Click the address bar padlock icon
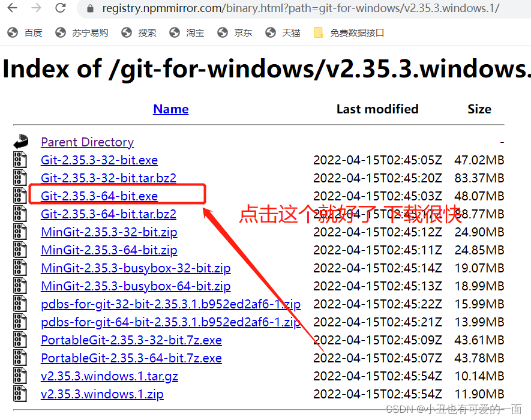The height and width of the screenshot is (420, 531). pyautogui.click(x=90, y=8)
